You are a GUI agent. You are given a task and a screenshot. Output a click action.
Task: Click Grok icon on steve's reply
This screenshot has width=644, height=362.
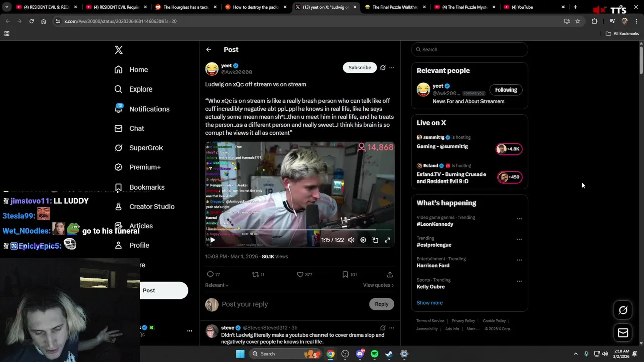coord(383,328)
